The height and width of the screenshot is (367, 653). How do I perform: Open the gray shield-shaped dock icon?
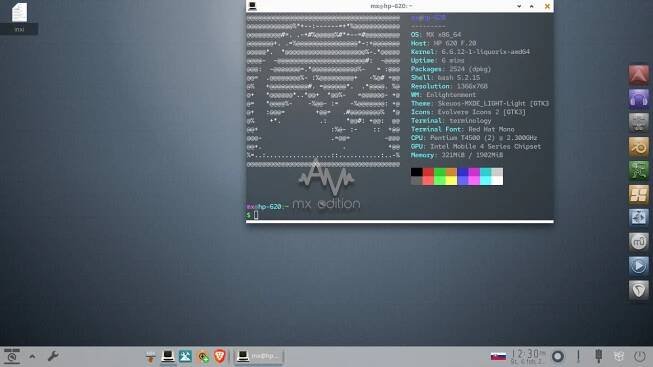click(638, 290)
